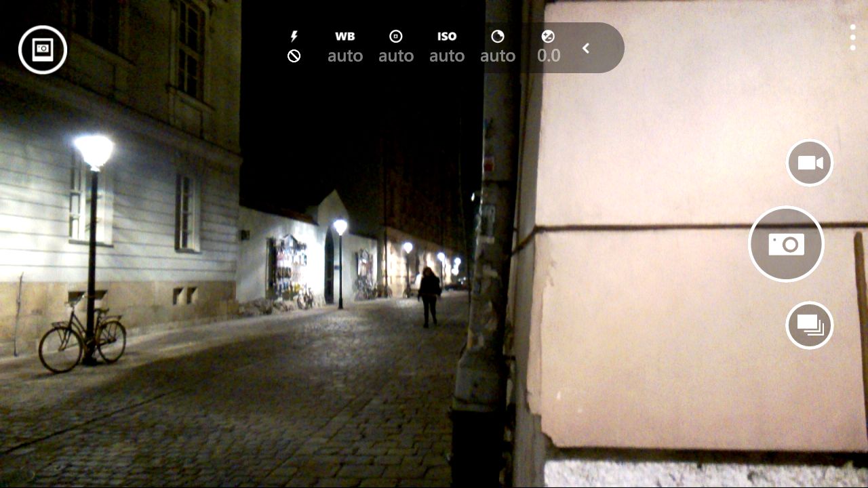868x488 pixels.
Task: Adjust exposure compensation 0.0 setting
Action: [549, 47]
